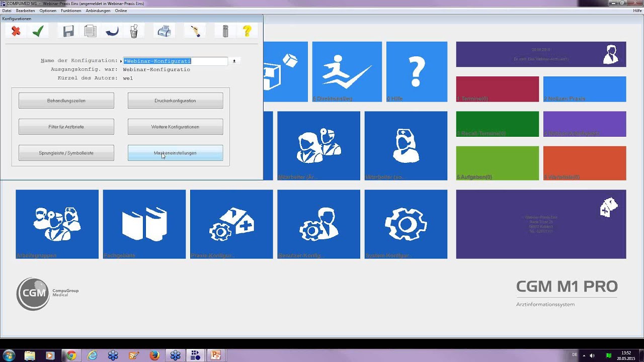
Task: Open the Anbindungen menu
Action: 98,11
